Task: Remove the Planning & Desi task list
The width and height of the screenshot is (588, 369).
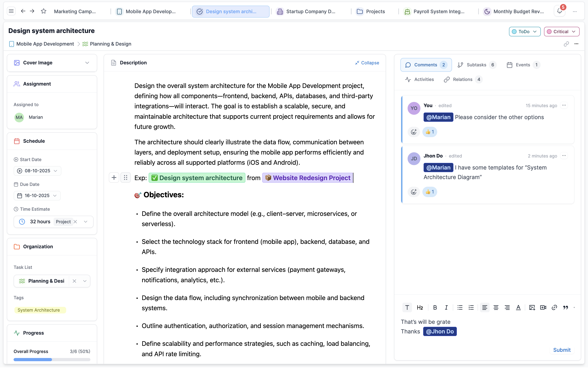Action: tap(74, 281)
